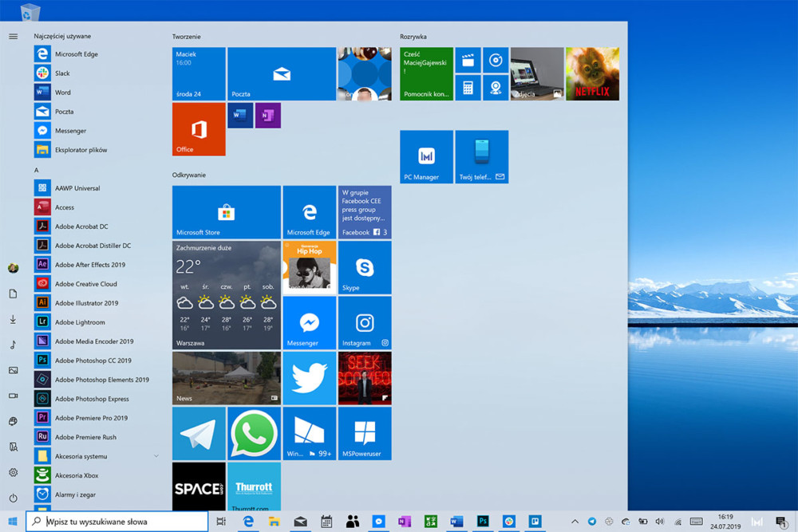The height and width of the screenshot is (532, 798).
Task: Launch the Skype tile
Action: 365,267
